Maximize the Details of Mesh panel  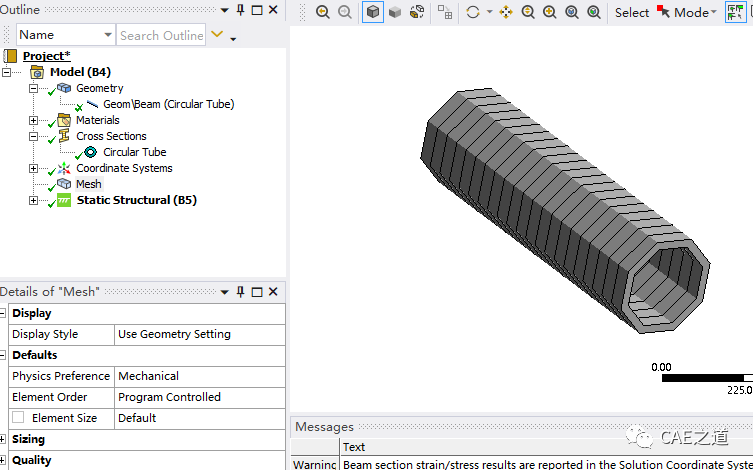click(257, 292)
